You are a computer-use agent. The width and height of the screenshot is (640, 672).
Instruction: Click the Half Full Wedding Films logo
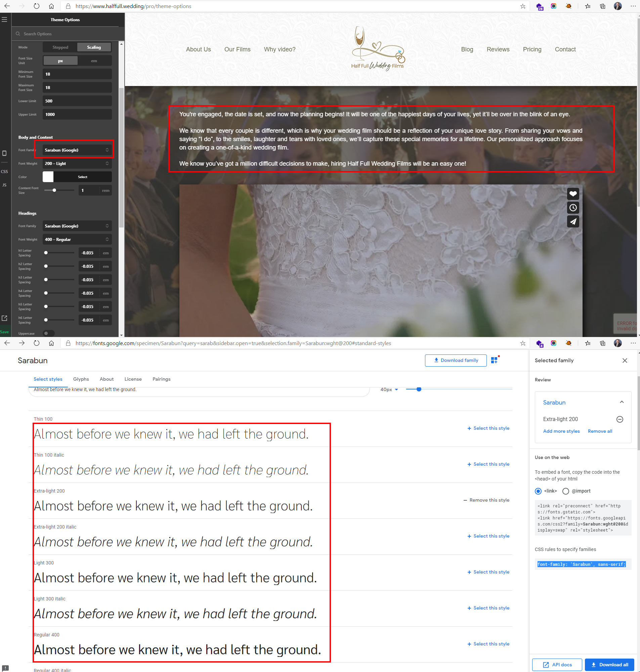[378, 49]
